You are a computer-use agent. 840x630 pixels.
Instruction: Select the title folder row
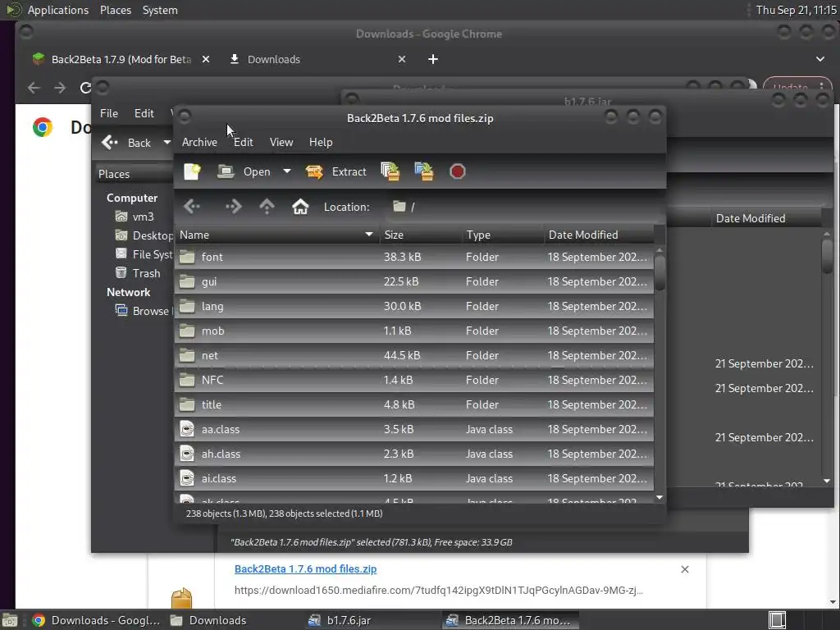[x=414, y=405]
